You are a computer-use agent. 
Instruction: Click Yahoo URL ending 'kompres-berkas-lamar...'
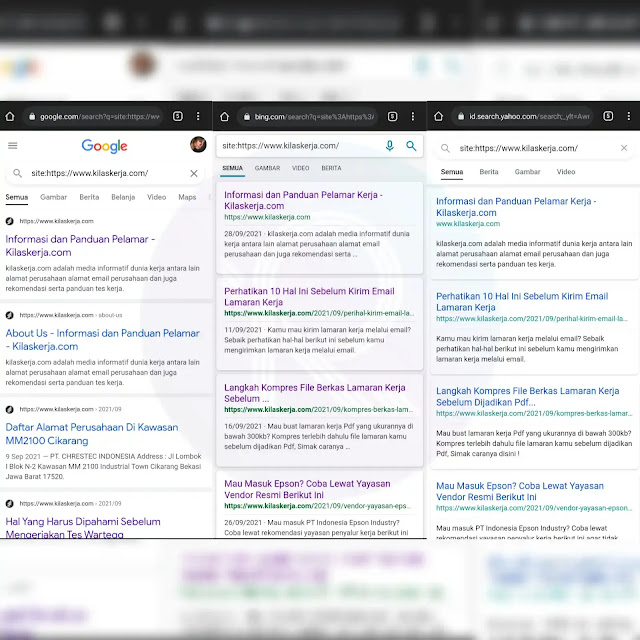click(x=534, y=413)
